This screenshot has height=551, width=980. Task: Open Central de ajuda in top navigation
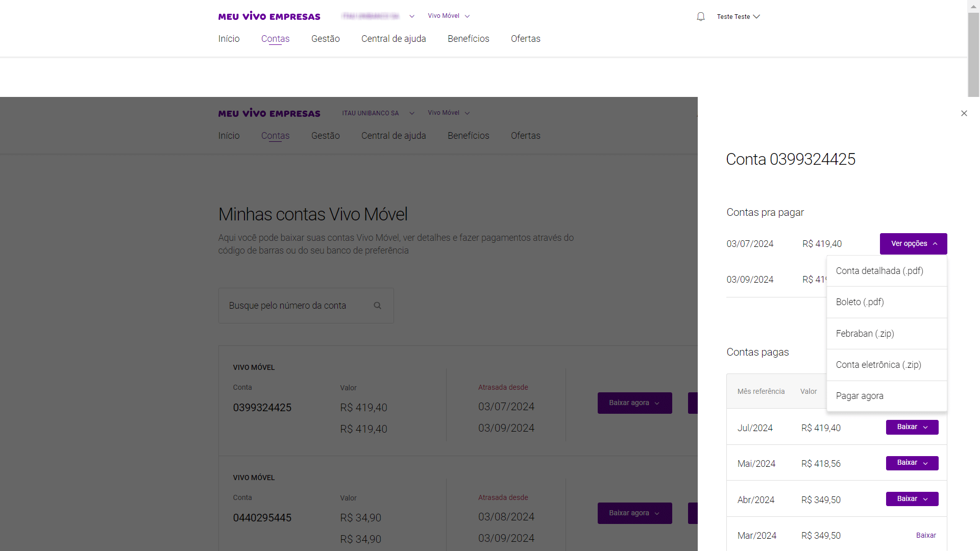tap(394, 39)
